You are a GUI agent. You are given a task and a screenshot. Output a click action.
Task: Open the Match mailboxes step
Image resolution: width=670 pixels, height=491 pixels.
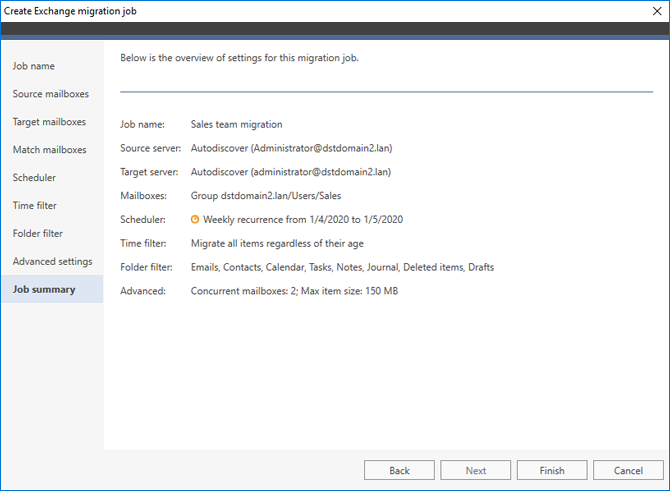50,150
